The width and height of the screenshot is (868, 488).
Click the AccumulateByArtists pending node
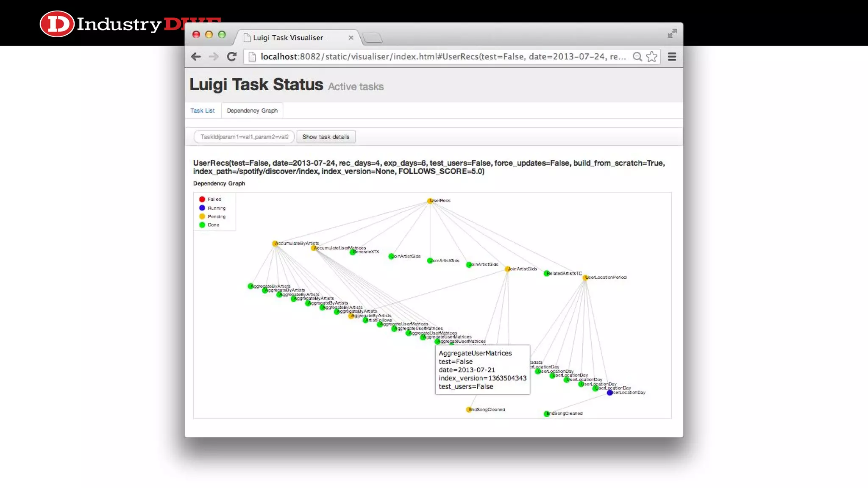click(x=275, y=244)
